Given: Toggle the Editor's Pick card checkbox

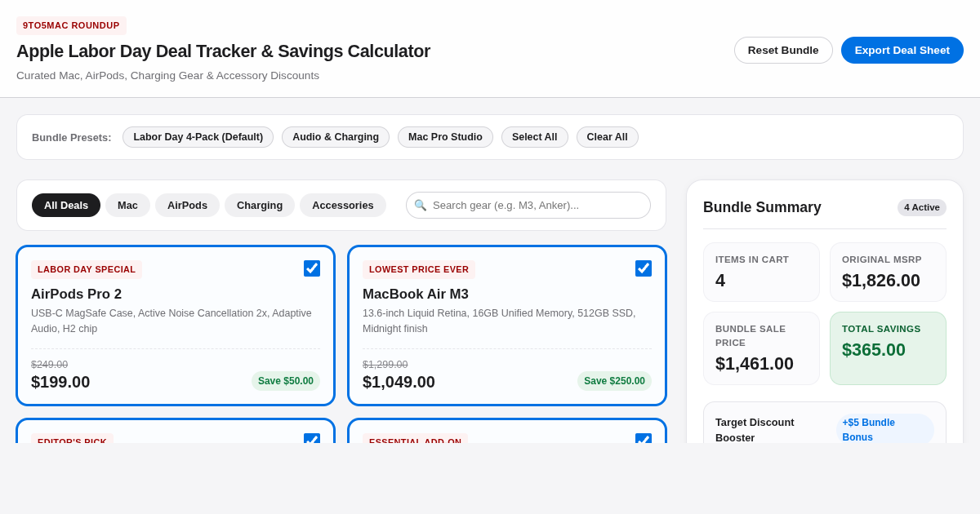Looking at the screenshot, I should [x=312, y=439].
